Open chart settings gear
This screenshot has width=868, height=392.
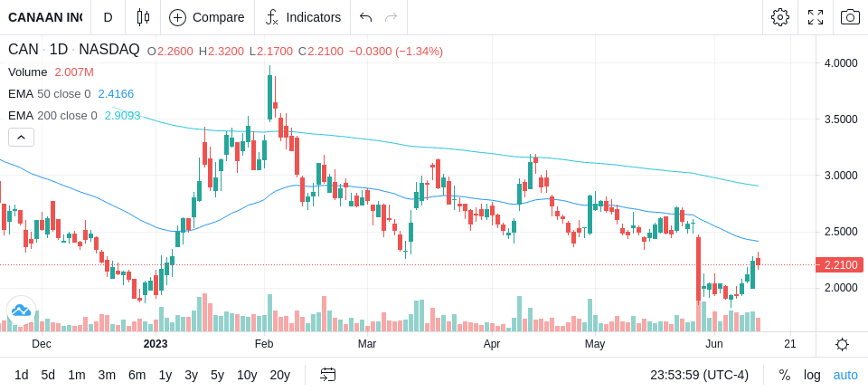780,17
